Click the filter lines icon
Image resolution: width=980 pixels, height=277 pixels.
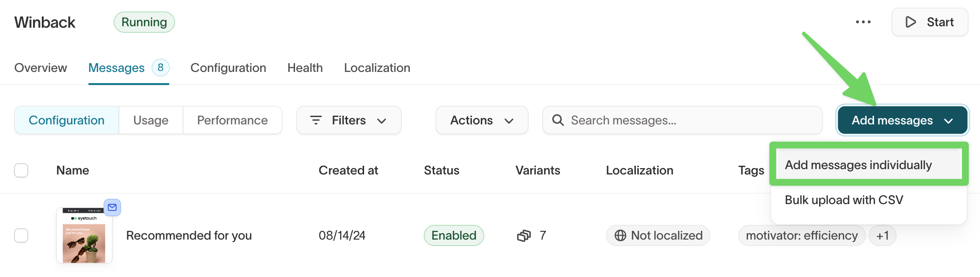pyautogui.click(x=316, y=120)
